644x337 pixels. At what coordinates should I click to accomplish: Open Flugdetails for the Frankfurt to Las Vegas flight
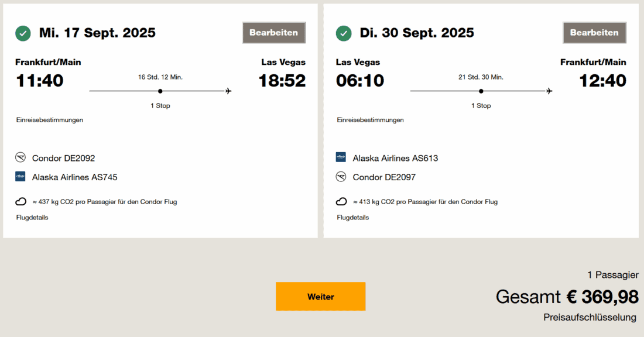click(32, 218)
